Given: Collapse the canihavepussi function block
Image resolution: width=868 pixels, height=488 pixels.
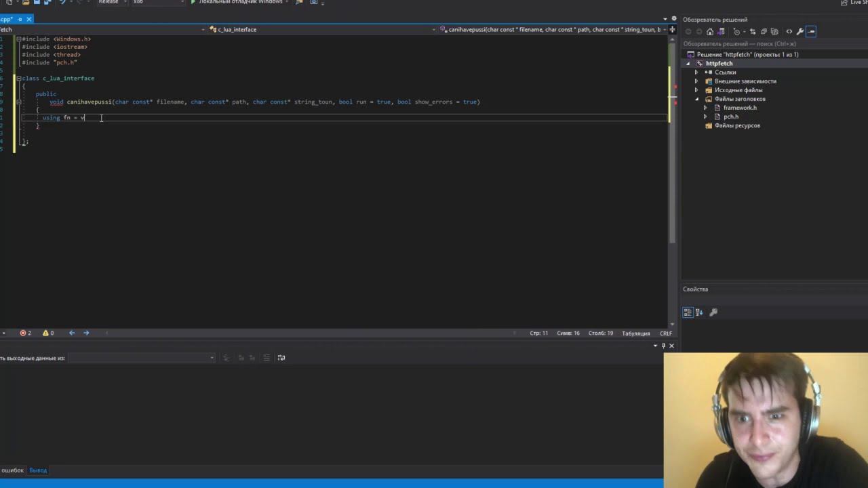Looking at the screenshot, I should 19,102.
